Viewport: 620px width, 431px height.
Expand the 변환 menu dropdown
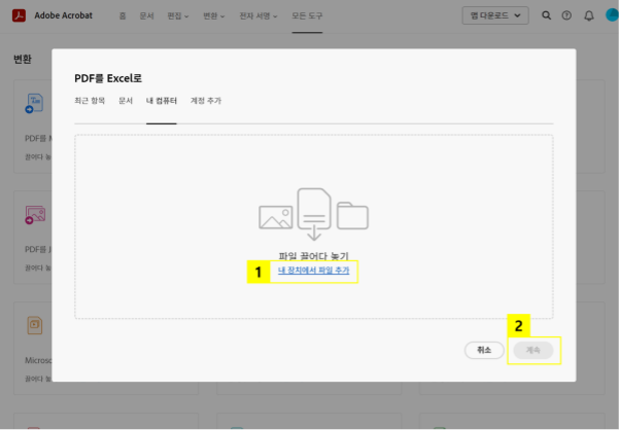(x=214, y=16)
